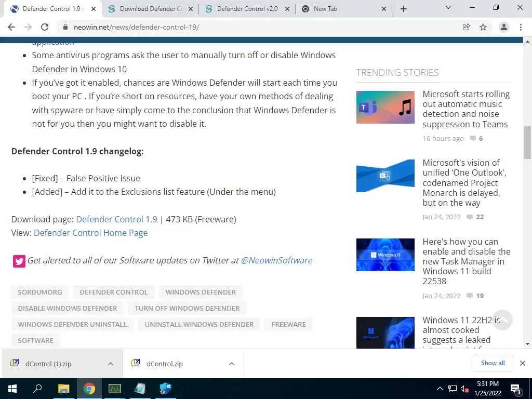Viewport: 532px width, 399px height.
Task: Select the DEFENDER CONTROL tag
Action: coord(114,292)
